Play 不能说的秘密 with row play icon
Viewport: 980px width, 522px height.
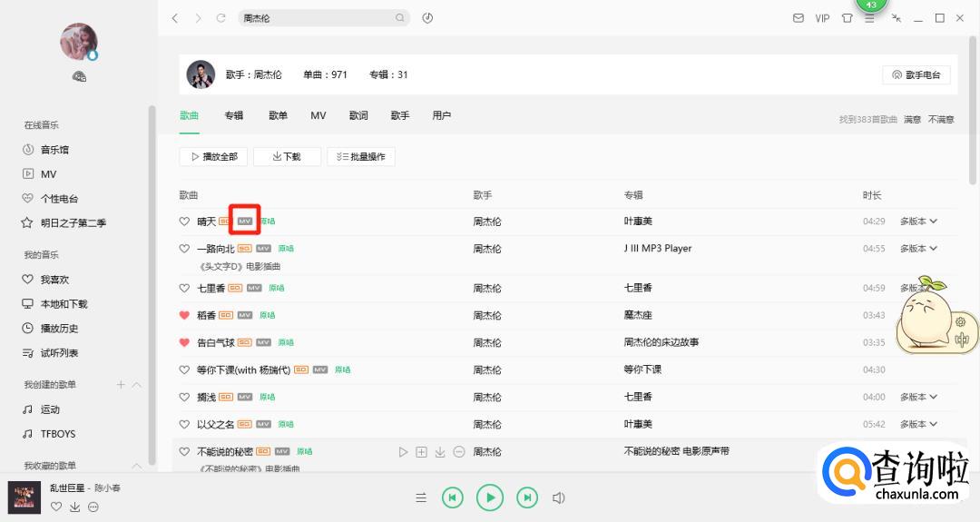tap(403, 451)
